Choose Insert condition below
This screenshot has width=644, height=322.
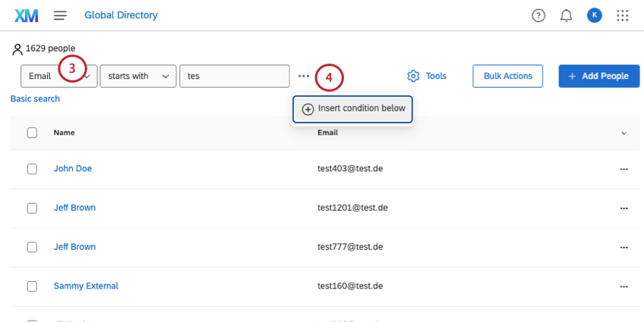click(x=354, y=108)
